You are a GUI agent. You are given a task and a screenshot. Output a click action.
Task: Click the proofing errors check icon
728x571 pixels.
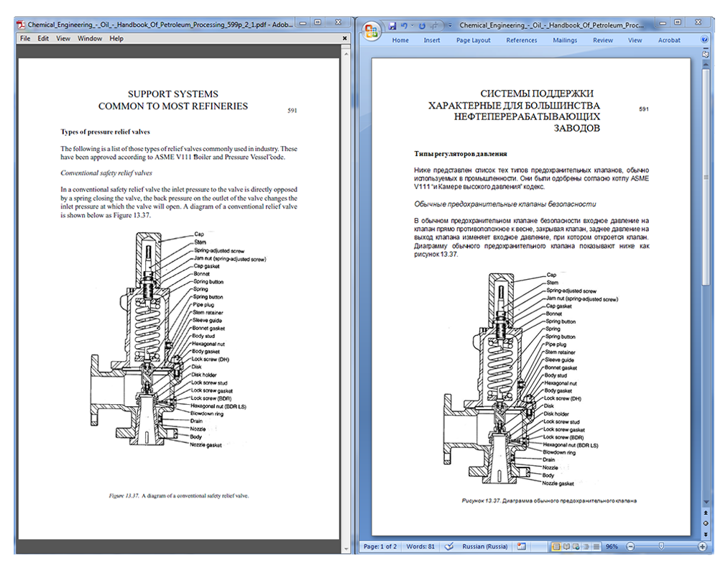(x=448, y=547)
